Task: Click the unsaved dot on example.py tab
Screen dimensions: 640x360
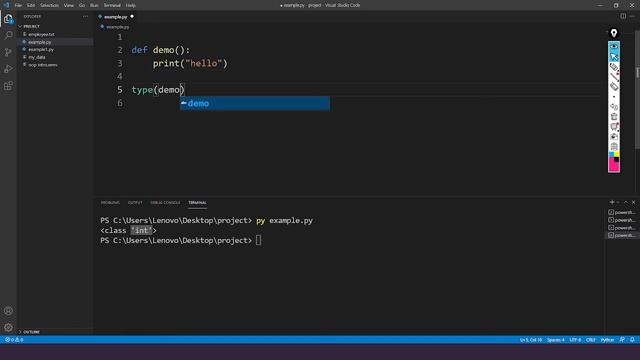Action: point(132,16)
